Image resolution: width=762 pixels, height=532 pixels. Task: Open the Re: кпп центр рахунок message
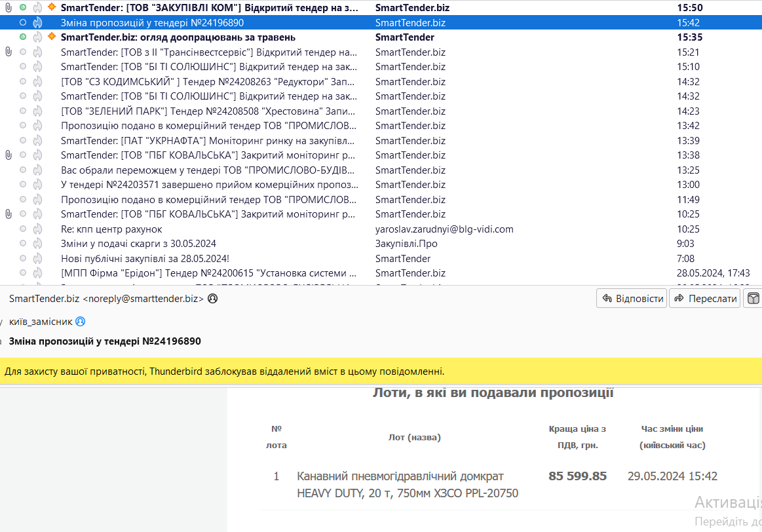point(111,229)
